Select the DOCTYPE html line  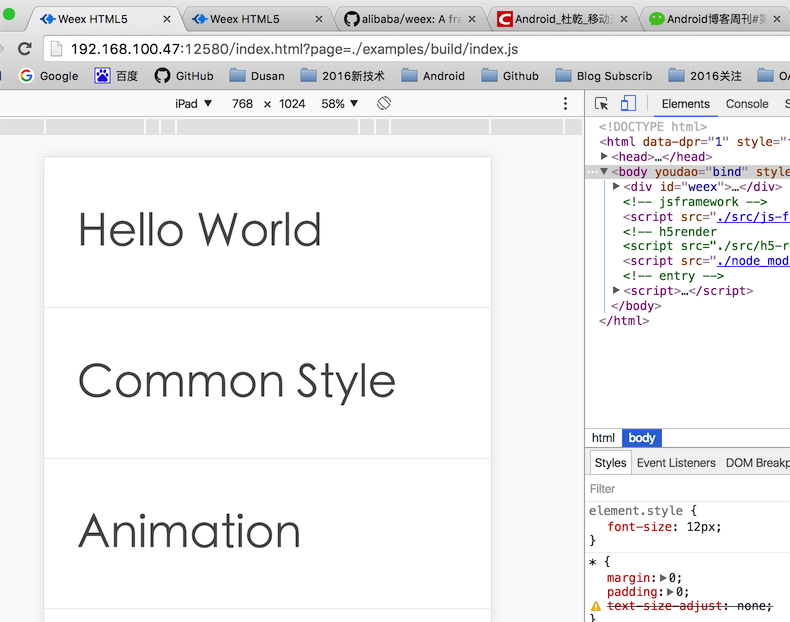(653, 127)
